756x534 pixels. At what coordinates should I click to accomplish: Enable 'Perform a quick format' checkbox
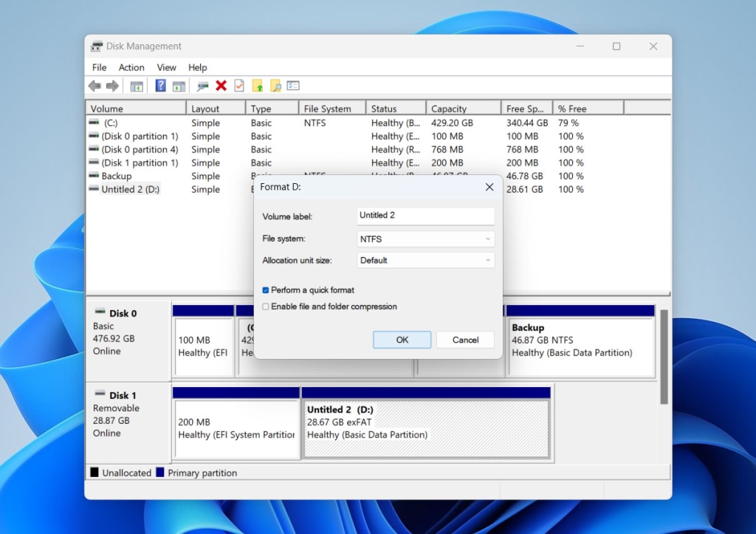[x=266, y=290]
